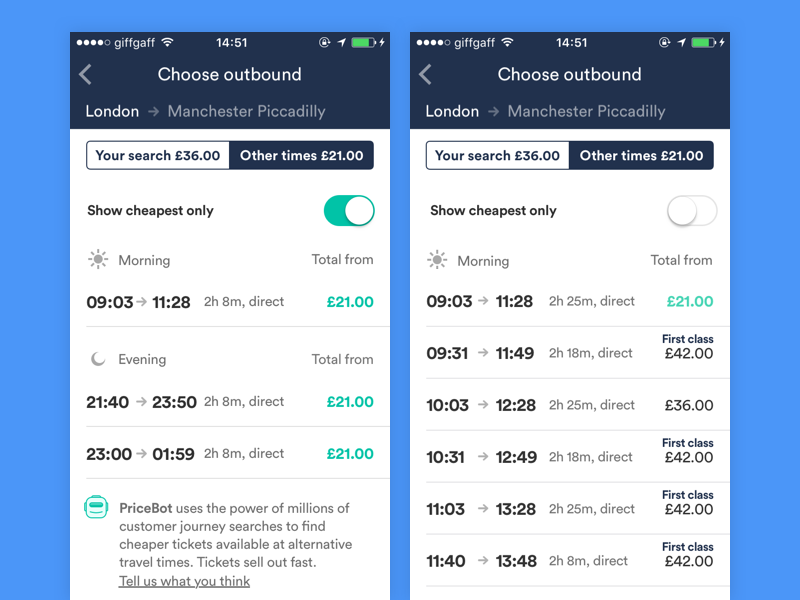This screenshot has height=600, width=800.
Task: Select 'Other times £21.00' tab on right screen
Action: tap(641, 155)
